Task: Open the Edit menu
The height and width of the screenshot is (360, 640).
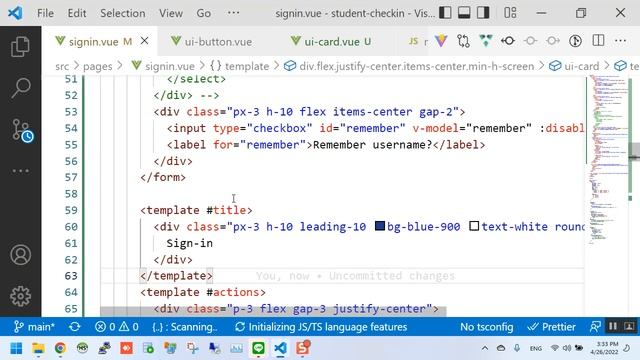Action: point(77,13)
